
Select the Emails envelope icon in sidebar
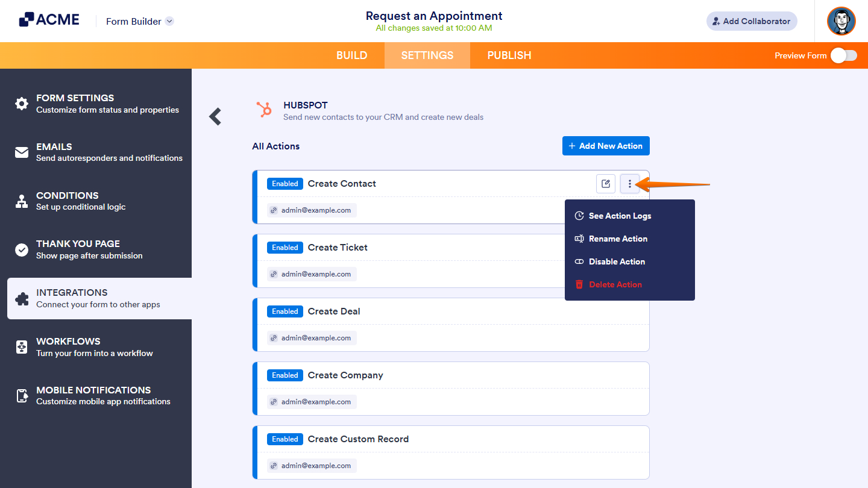22,152
